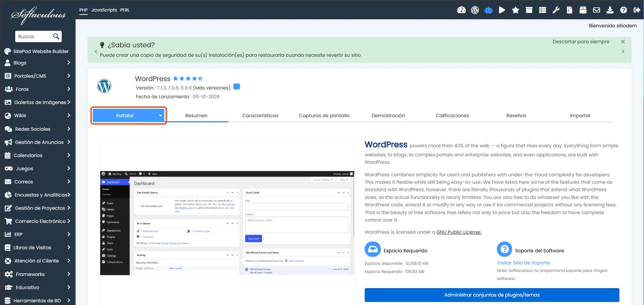Open the demos play icon
The width and height of the screenshot is (644, 305).
pyautogui.click(x=502, y=10)
